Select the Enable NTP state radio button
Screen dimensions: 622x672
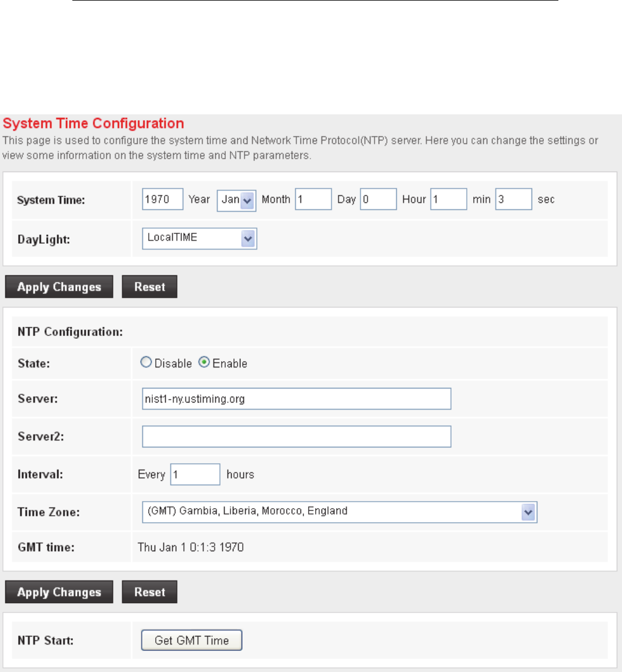coord(204,362)
